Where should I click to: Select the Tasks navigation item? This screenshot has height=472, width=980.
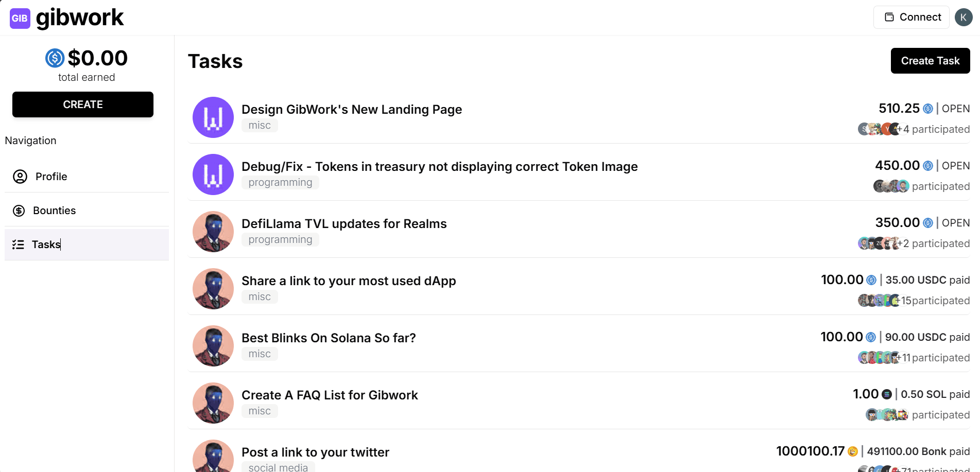pyautogui.click(x=87, y=244)
